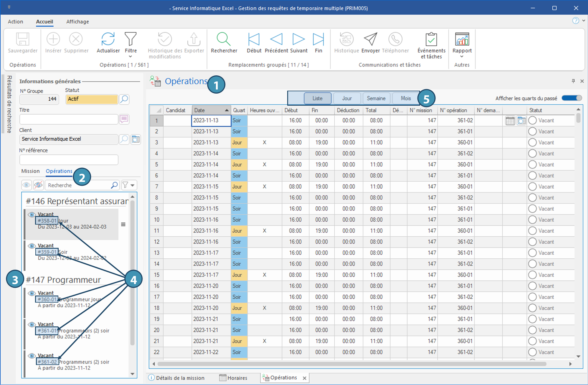588x385 pixels.
Task: Open the Titre comment bubble icon
Action: coord(124,119)
